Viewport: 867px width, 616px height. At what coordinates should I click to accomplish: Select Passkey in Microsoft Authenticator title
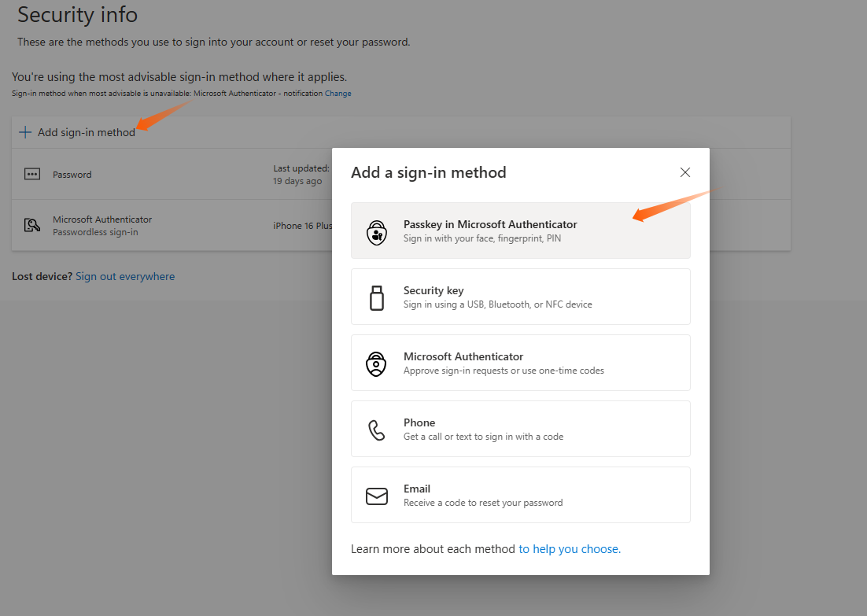click(x=490, y=224)
